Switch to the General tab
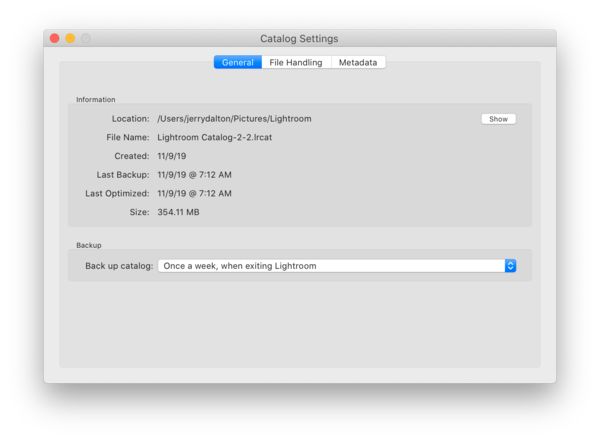600x441 pixels. (238, 62)
